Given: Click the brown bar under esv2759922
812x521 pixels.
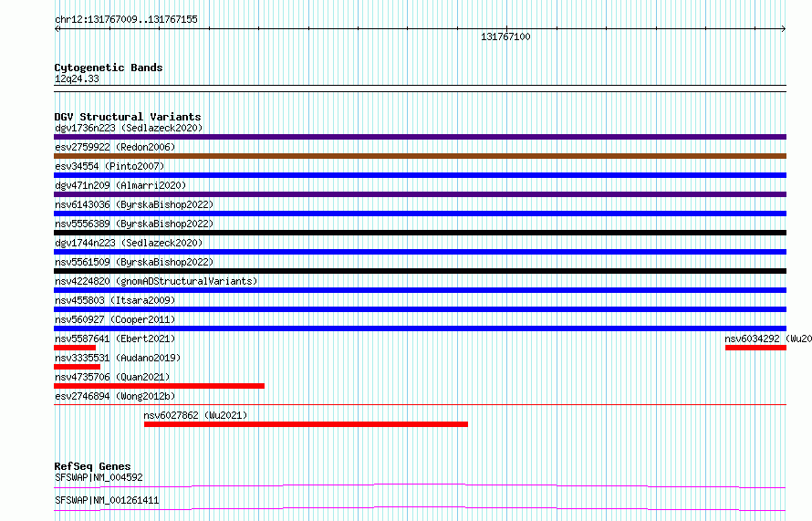Looking at the screenshot, I should click(x=420, y=156).
